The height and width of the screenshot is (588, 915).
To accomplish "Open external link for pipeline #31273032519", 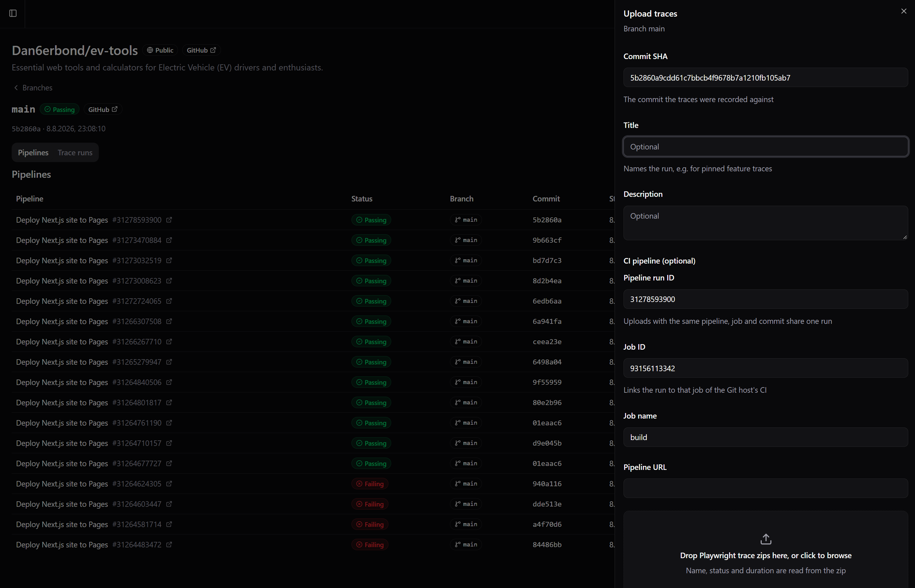I will (x=169, y=260).
